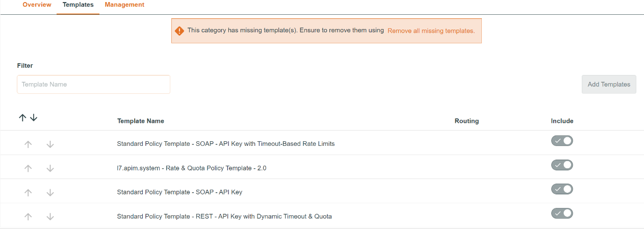Click the header sort-down arrow icon
The image size is (644, 229).
[x=34, y=118]
